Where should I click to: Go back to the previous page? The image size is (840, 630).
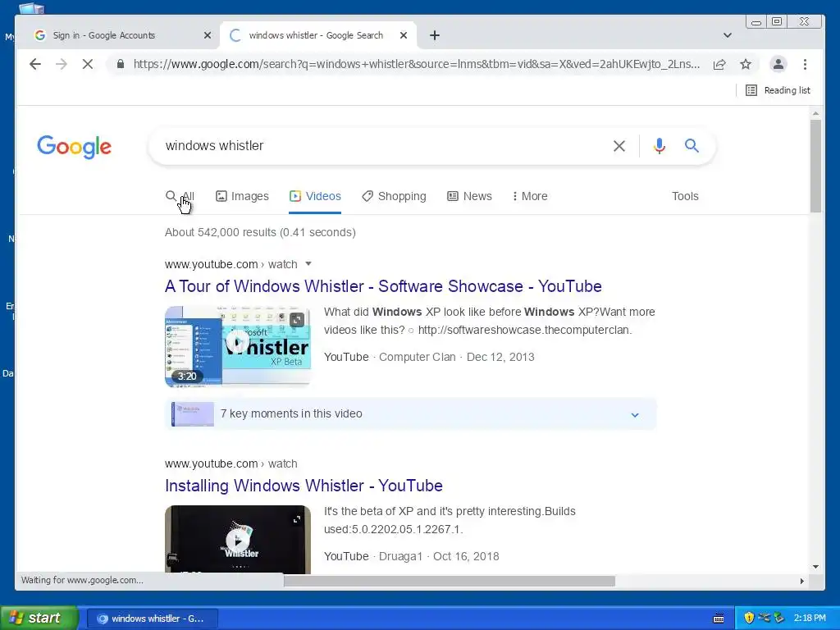(35, 64)
